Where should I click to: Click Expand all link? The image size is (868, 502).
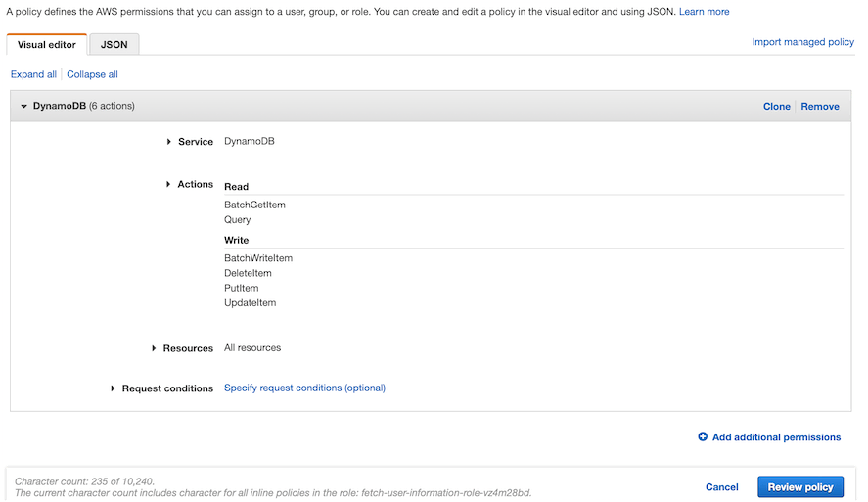point(33,74)
